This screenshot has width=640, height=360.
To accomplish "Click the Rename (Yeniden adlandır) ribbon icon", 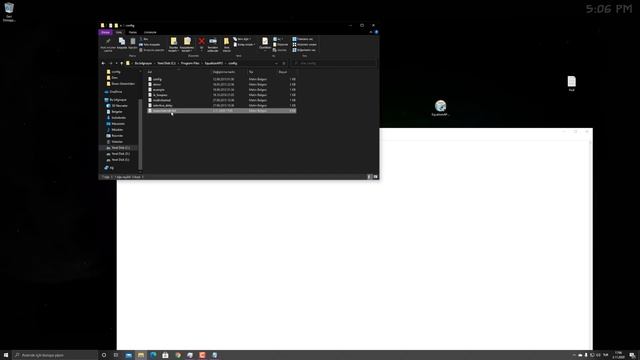I will pyautogui.click(x=213, y=44).
